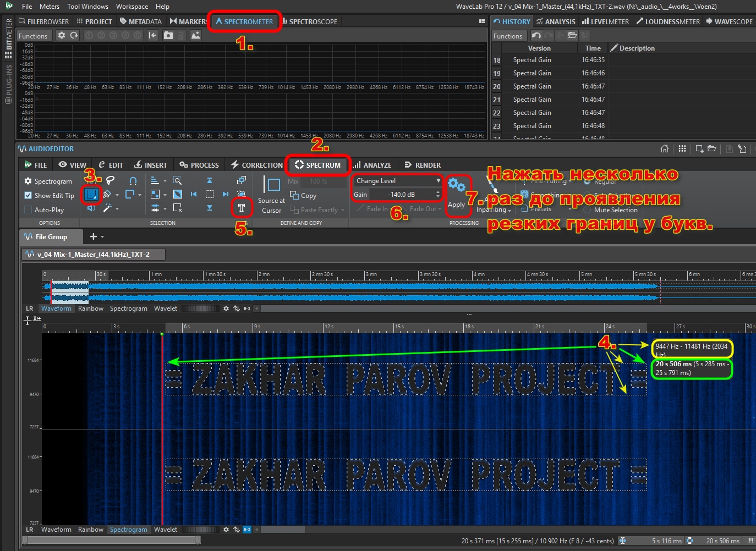Click the Copy button
The height and width of the screenshot is (551, 756).
[303, 195]
